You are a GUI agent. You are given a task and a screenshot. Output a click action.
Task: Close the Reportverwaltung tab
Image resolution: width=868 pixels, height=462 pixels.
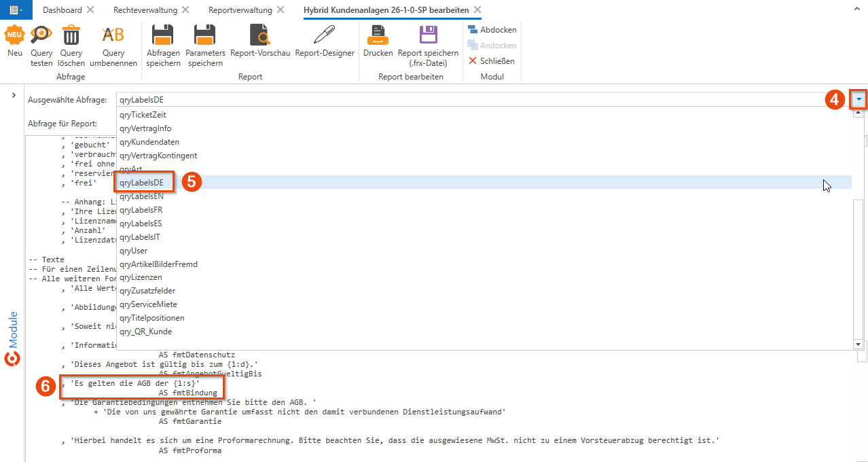(x=281, y=10)
